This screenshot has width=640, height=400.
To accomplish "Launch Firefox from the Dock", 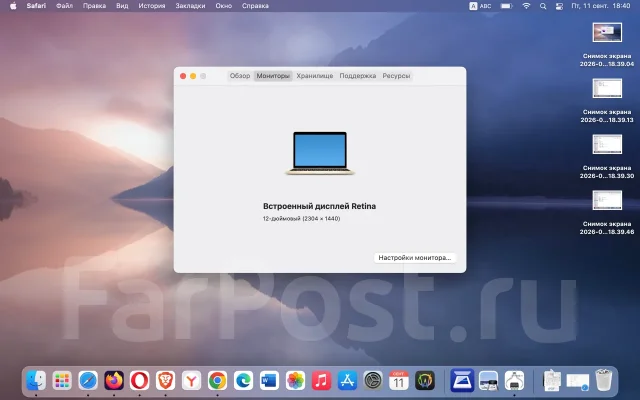I will 114,380.
